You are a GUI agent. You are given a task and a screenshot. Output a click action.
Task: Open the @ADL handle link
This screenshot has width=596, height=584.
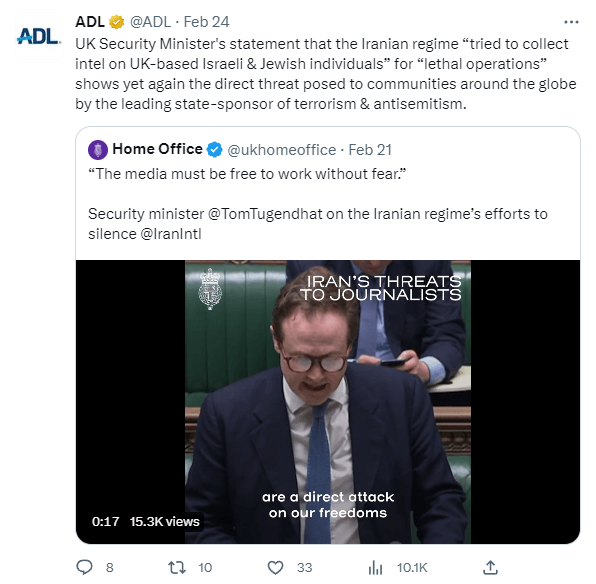pos(151,22)
